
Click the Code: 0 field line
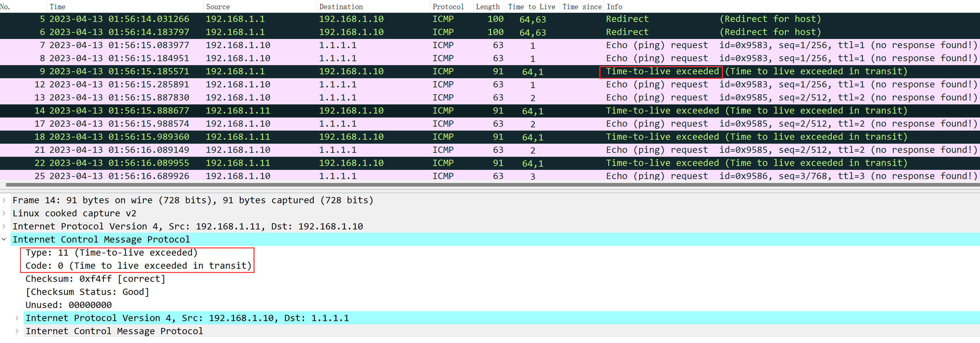tap(139, 265)
